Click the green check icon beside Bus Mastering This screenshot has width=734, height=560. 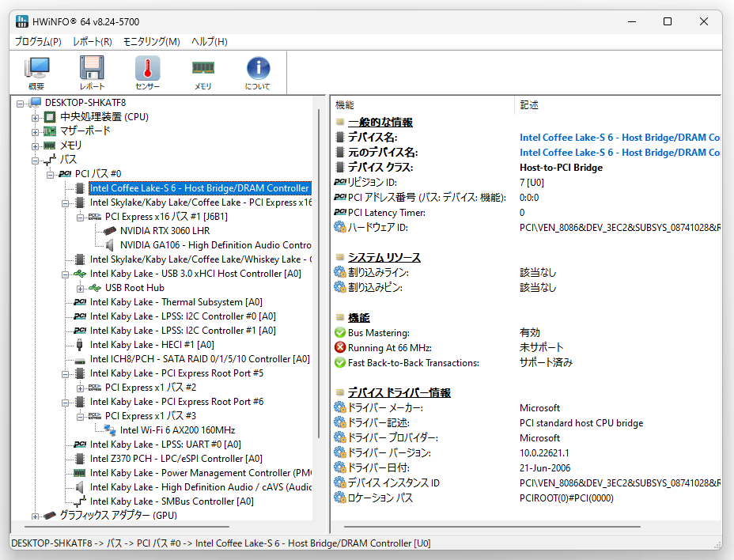tap(340, 332)
